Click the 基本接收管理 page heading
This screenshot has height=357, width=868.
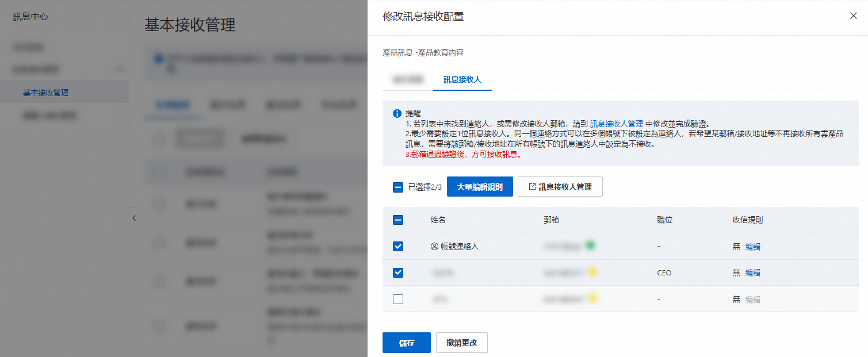click(x=190, y=25)
